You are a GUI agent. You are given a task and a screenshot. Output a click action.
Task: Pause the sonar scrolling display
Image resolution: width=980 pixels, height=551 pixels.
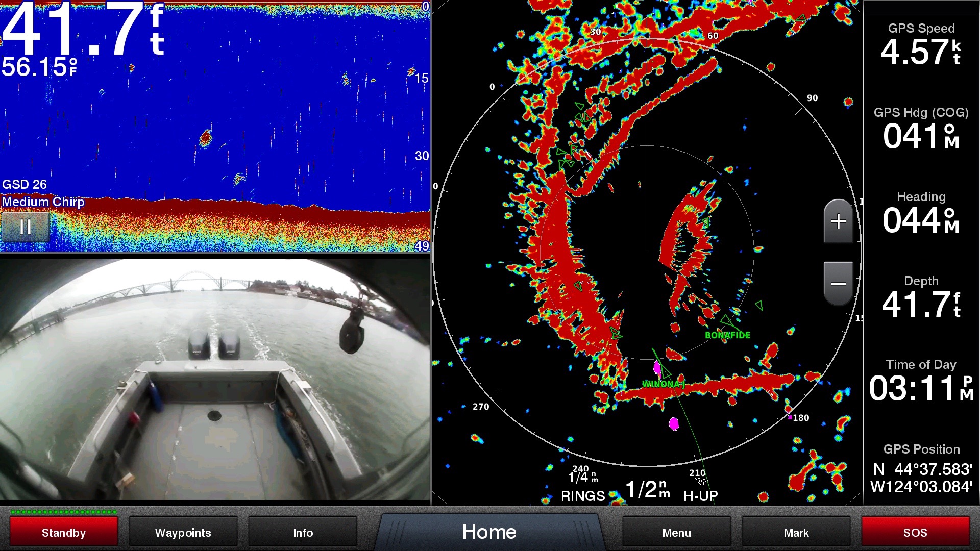coord(25,227)
